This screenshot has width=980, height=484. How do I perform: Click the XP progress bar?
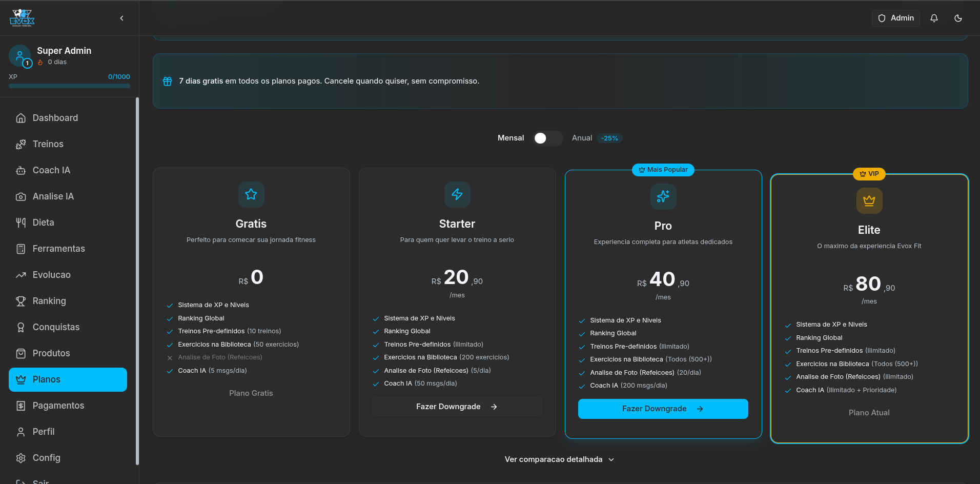tap(69, 86)
